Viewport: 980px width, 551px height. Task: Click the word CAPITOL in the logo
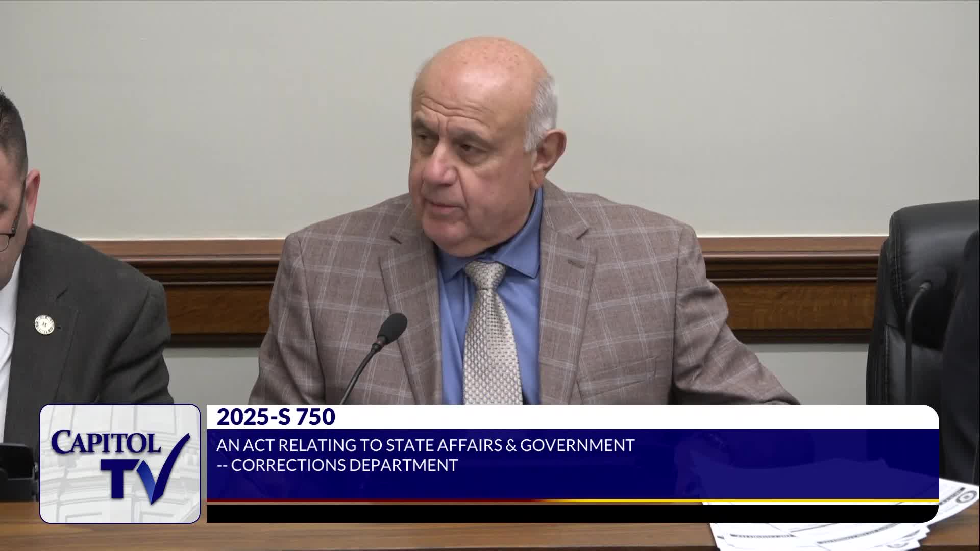[106, 442]
